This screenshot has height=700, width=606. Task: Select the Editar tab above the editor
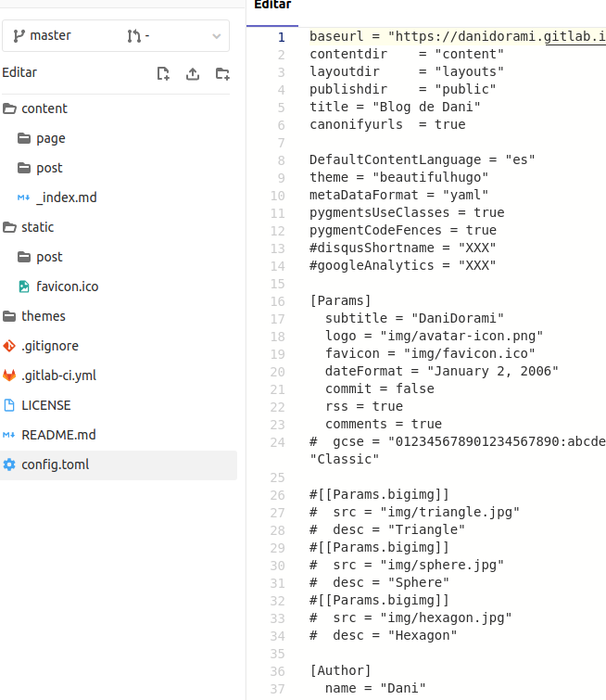[x=272, y=6]
